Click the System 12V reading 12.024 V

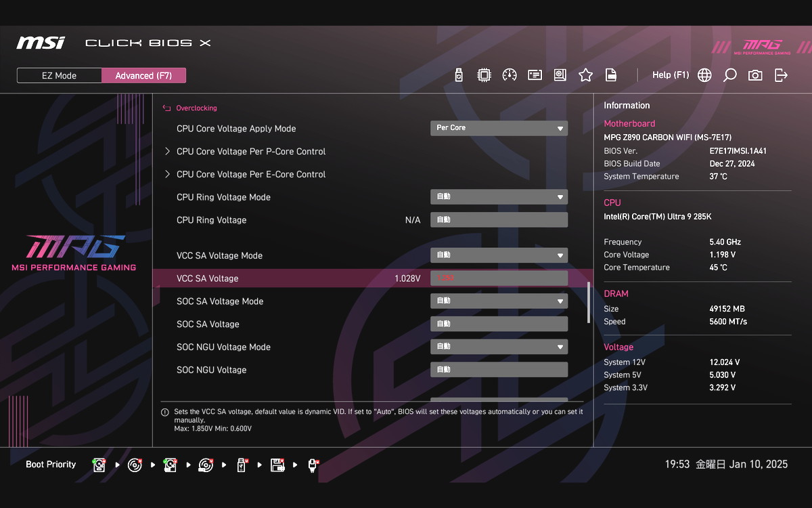[724, 362]
